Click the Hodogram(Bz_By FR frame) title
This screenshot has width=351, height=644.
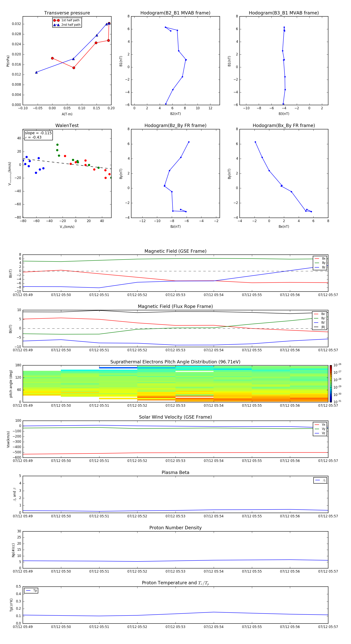(175, 125)
